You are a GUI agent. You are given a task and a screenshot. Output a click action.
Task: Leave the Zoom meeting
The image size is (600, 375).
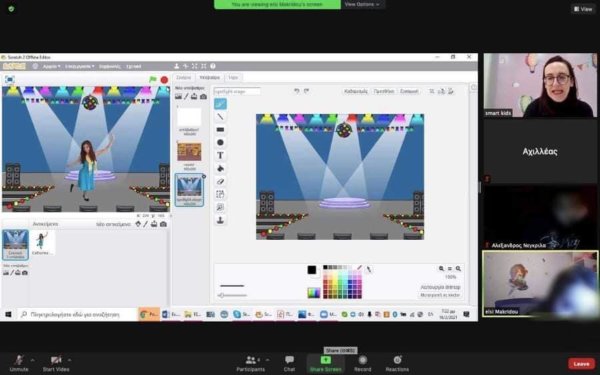[x=581, y=364]
